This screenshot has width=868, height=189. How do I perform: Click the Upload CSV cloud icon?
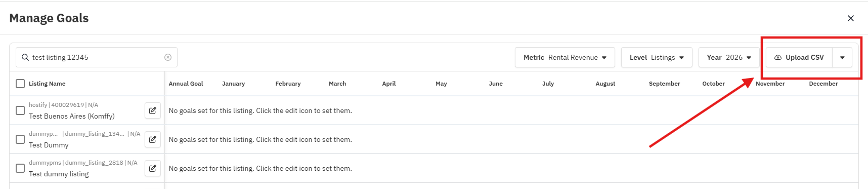[778, 57]
